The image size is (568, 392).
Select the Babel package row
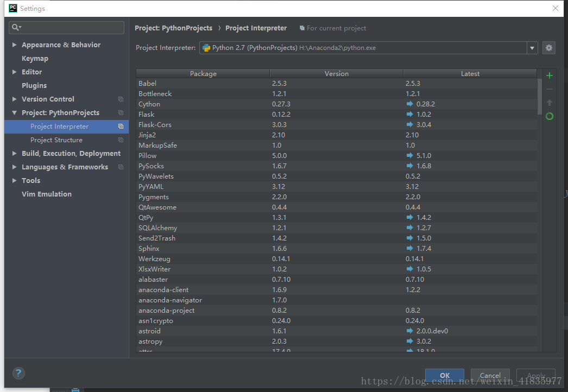pos(337,83)
